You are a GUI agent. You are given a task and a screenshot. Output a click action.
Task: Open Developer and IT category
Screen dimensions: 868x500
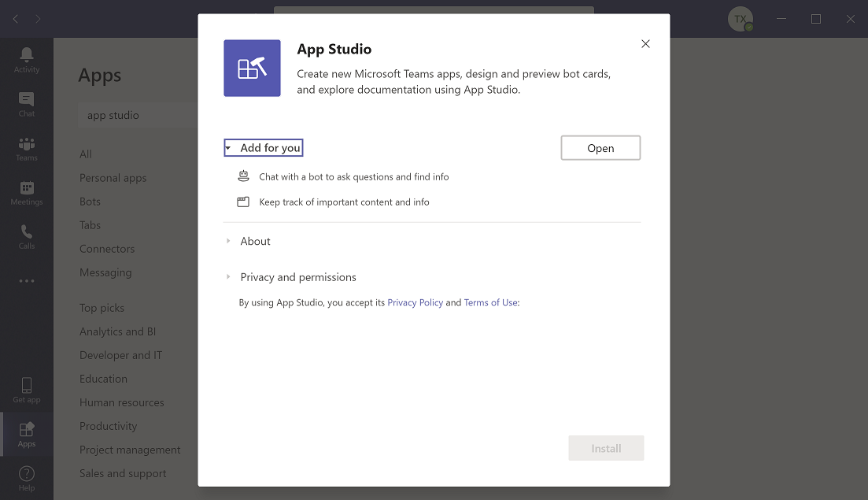pos(120,355)
